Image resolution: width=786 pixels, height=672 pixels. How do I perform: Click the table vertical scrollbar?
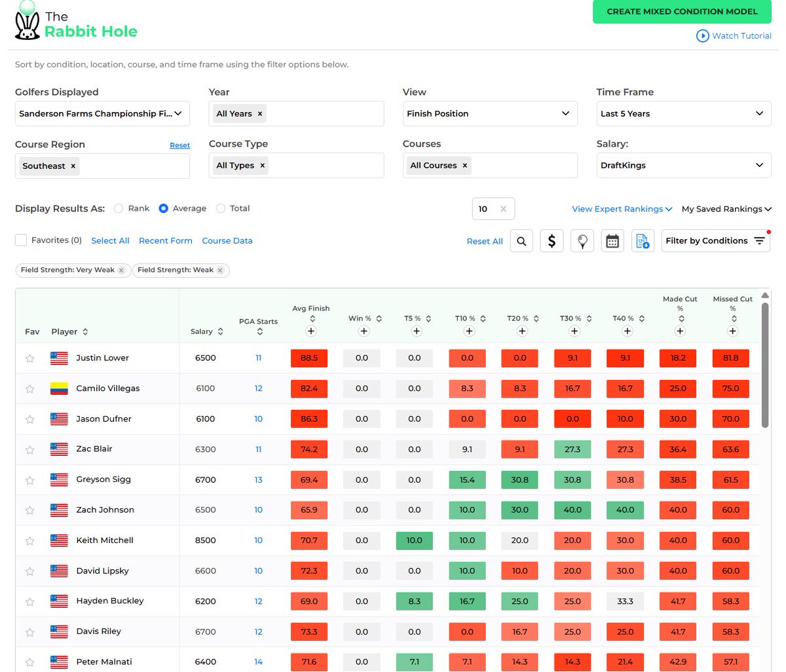click(x=765, y=364)
